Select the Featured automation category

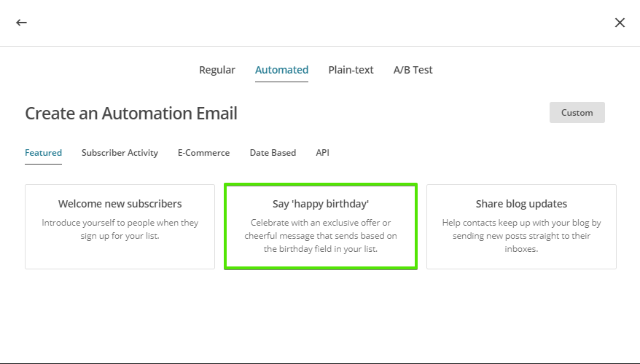pyautogui.click(x=43, y=152)
